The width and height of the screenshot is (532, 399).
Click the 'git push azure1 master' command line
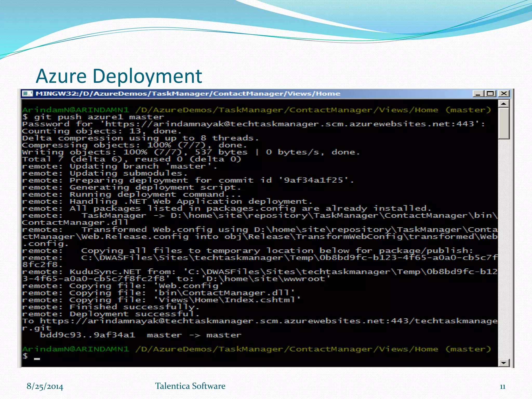93,117
